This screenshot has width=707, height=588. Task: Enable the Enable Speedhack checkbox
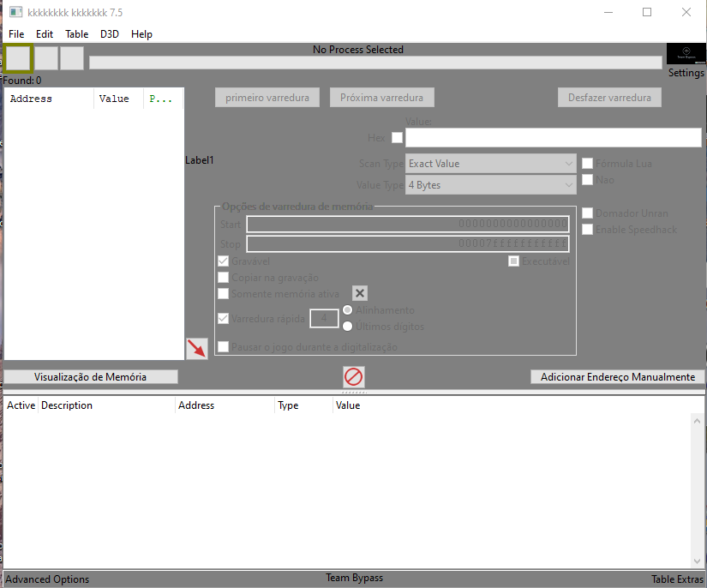[588, 229]
